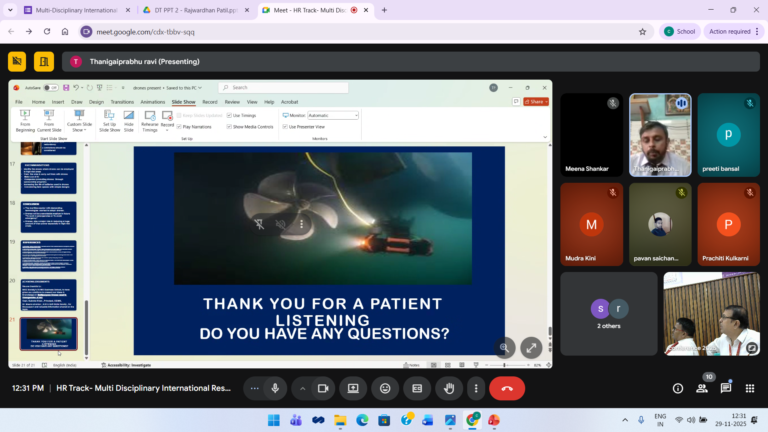Select slide 20 thumbnail
The width and height of the screenshot is (768, 432).
(48, 294)
